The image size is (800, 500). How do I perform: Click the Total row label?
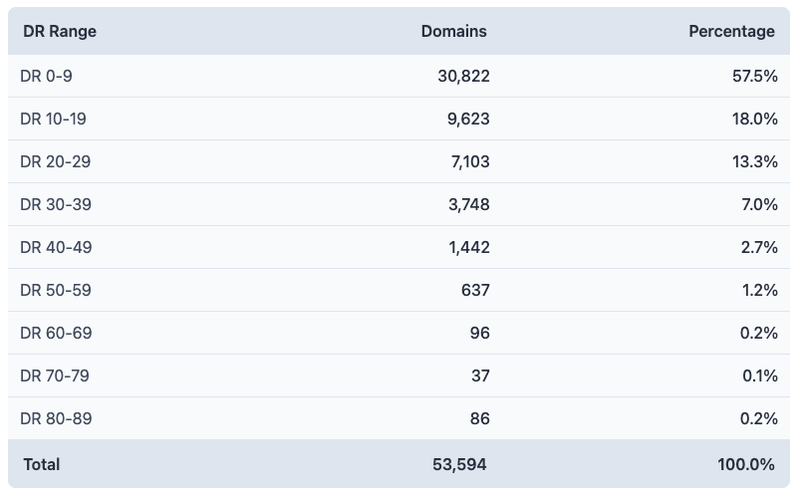tap(41, 464)
